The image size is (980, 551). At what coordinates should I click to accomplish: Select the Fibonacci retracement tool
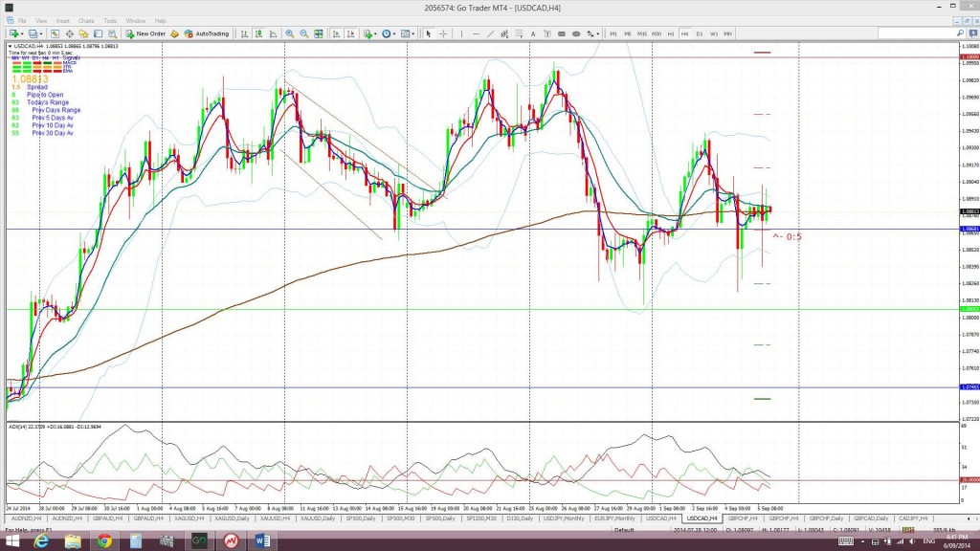coord(518,33)
